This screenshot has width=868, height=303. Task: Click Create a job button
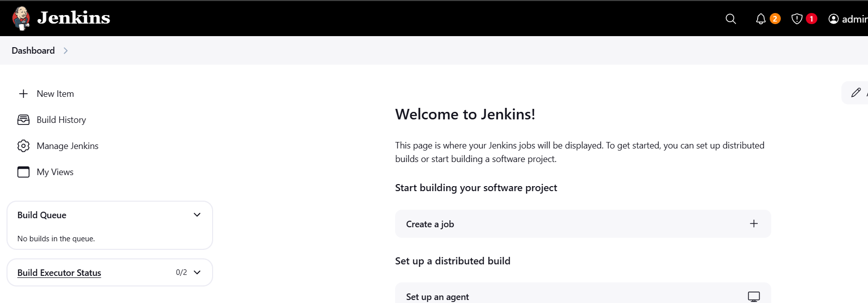pyautogui.click(x=583, y=224)
